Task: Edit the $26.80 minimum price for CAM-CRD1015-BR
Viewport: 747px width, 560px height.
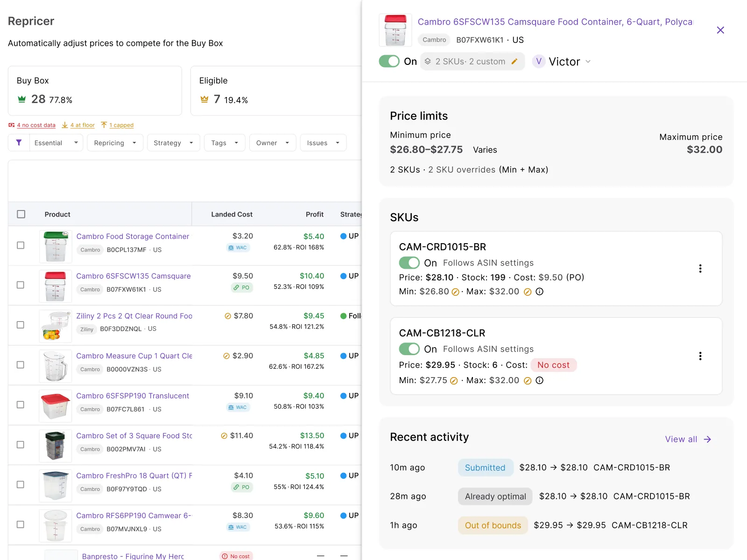Action: click(456, 292)
